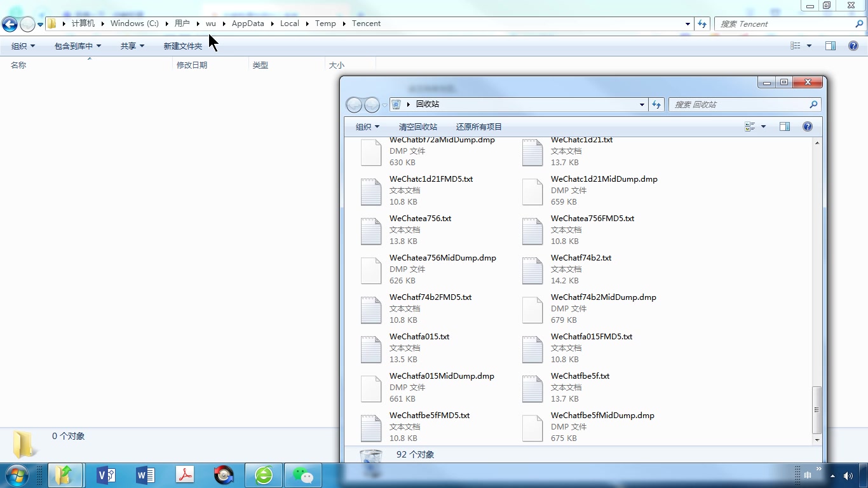Viewport: 868px width, 488px height.
Task: Show hidden tray icons arrow
Action: [832, 475]
